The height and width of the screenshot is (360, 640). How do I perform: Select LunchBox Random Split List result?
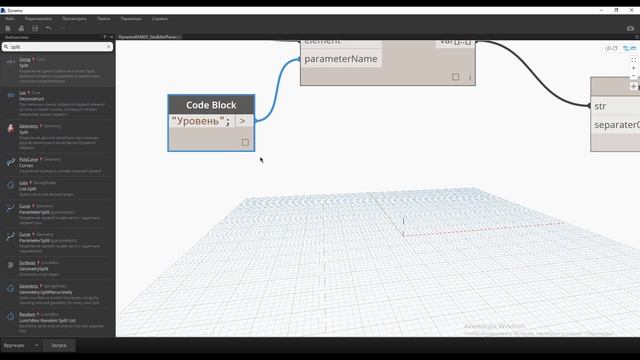[x=58, y=322]
